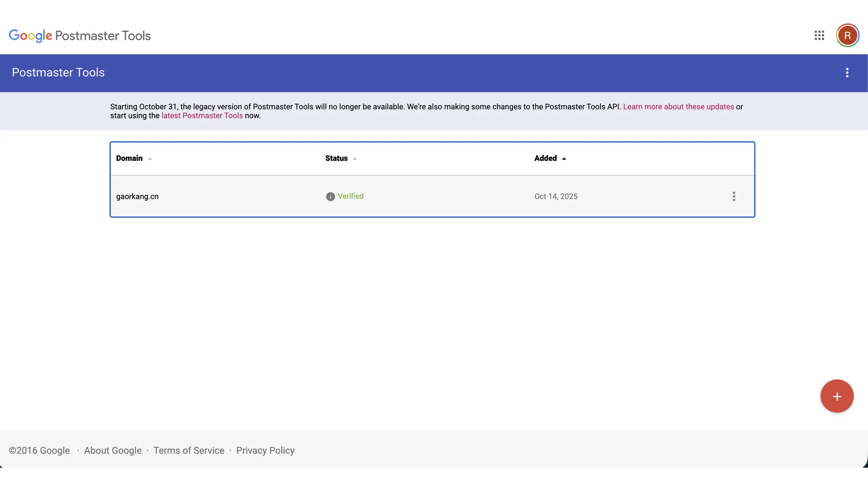The height and width of the screenshot is (488, 868).
Task: Open the account avatar labeled R
Action: [847, 36]
